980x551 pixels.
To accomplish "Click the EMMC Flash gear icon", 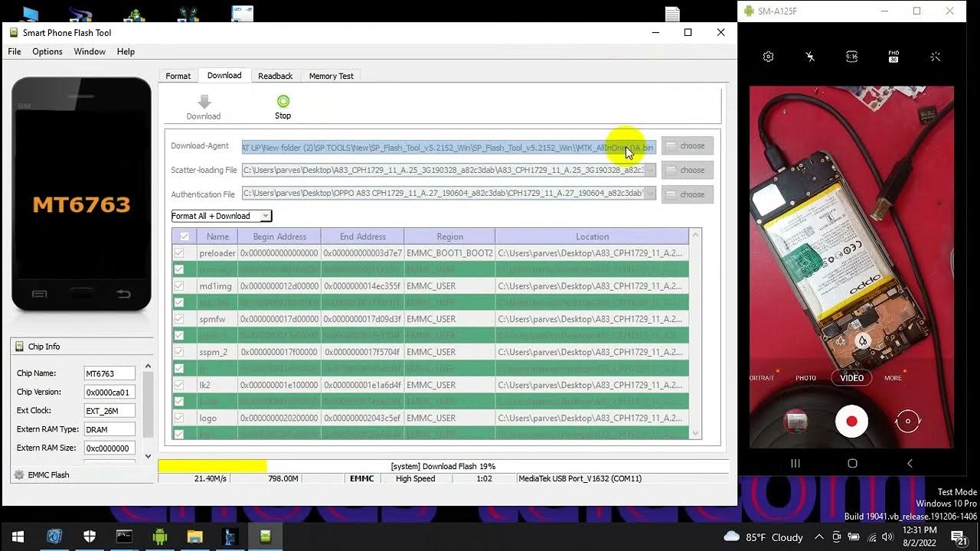I will pos(19,475).
